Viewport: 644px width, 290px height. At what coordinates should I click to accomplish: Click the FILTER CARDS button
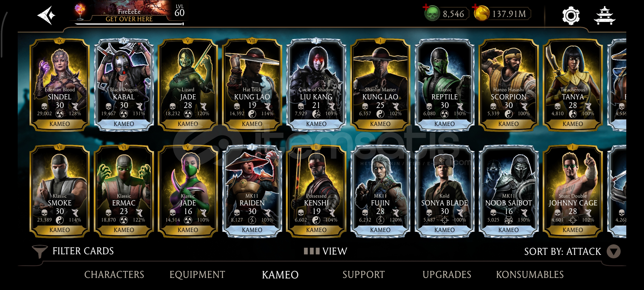73,251
